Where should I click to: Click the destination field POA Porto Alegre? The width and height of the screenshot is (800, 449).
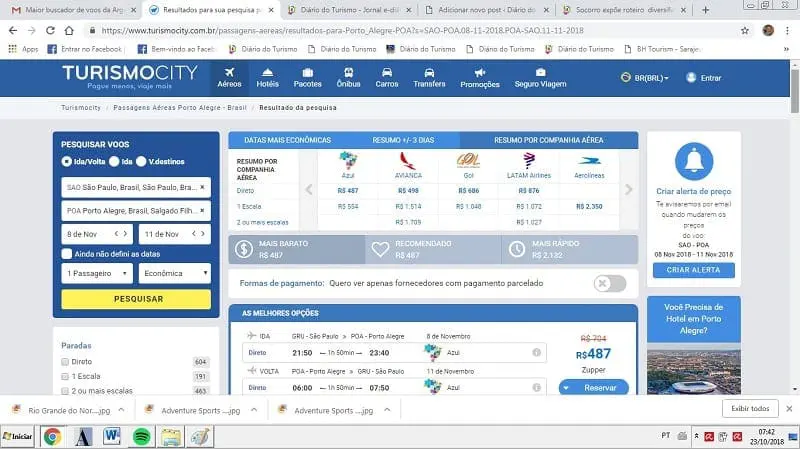(136, 211)
